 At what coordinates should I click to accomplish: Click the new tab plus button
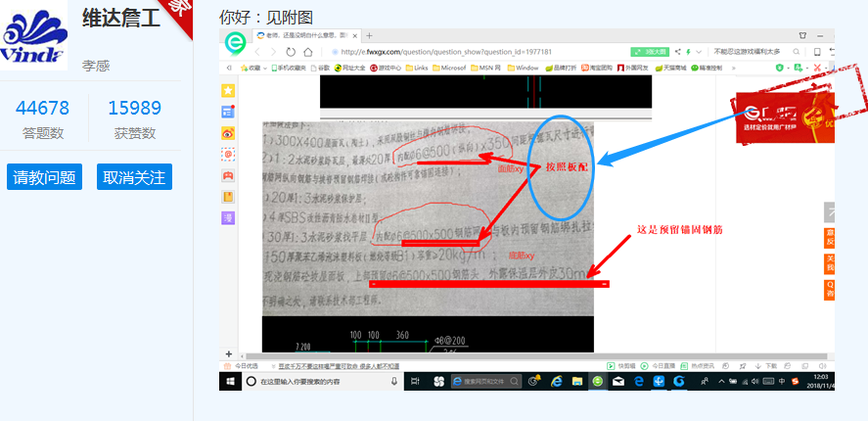[x=369, y=35]
